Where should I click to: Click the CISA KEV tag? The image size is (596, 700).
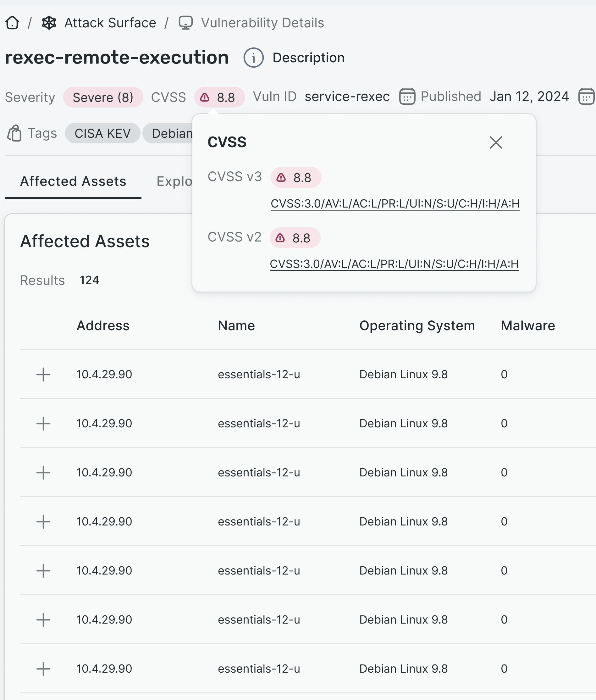click(102, 133)
